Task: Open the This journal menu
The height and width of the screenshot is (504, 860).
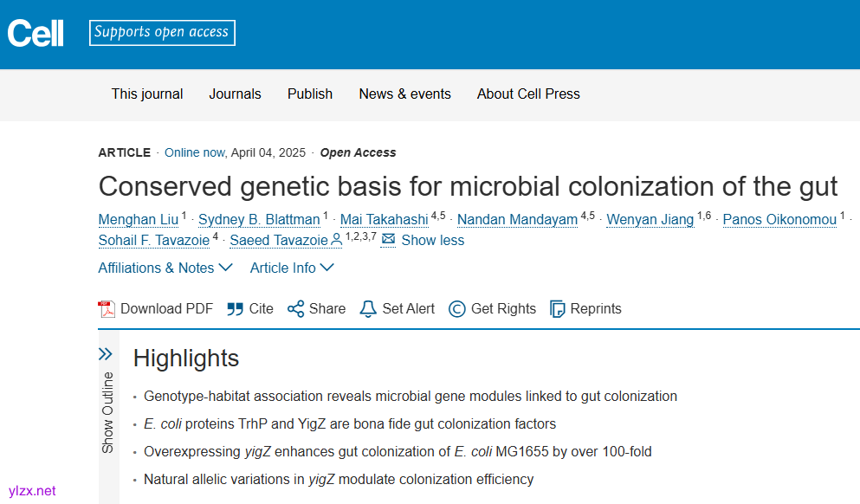Action: click(147, 94)
